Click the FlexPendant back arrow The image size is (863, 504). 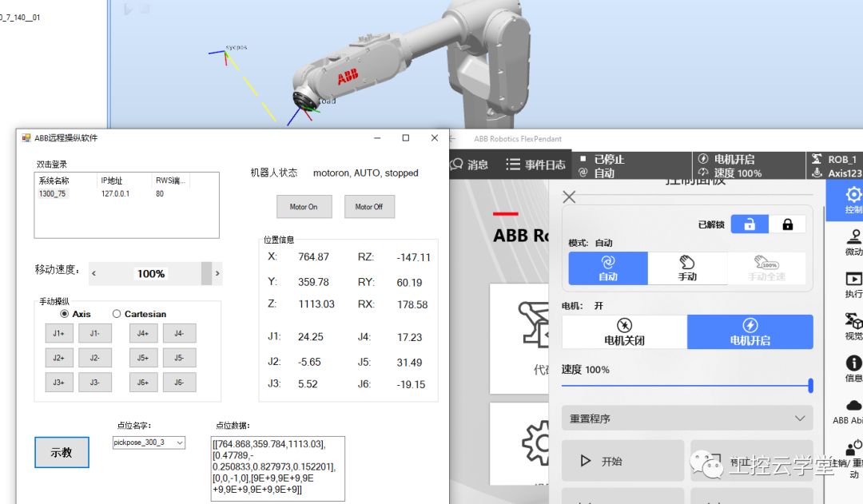pos(452,139)
